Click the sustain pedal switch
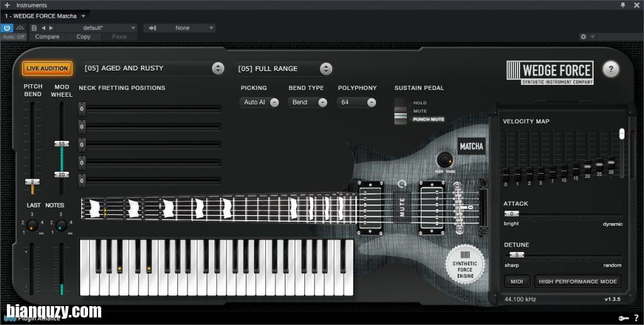 pos(401,111)
